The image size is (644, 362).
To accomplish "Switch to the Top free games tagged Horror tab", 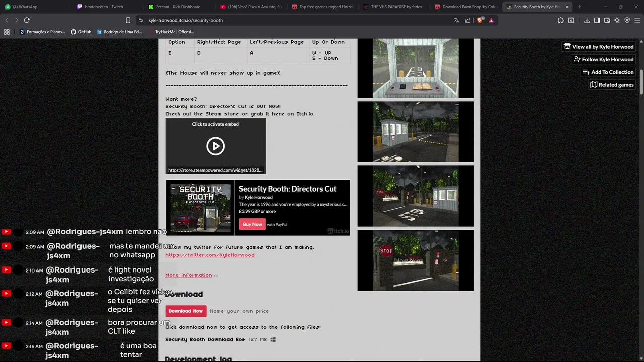I will pos(322,7).
